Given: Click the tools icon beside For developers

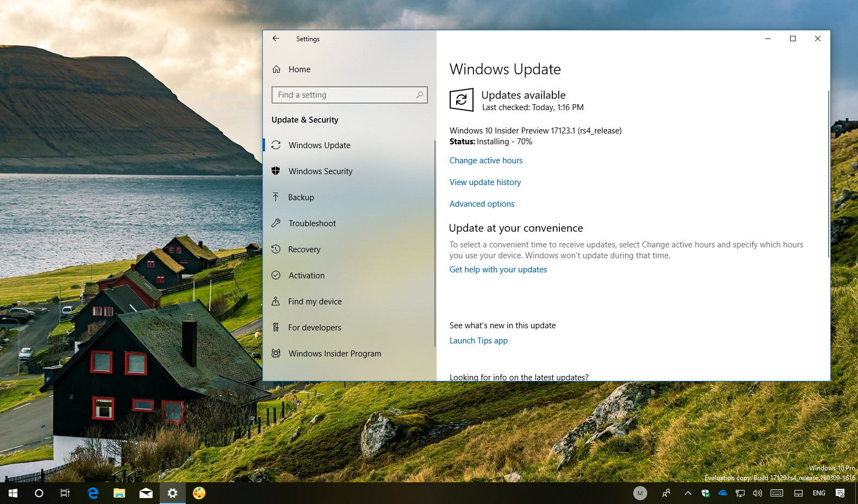Looking at the screenshot, I should 276,327.
